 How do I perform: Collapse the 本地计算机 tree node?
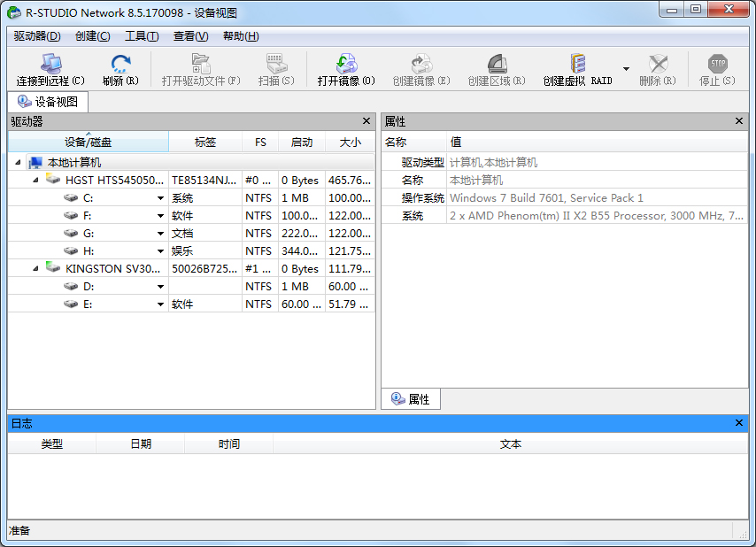click(18, 162)
